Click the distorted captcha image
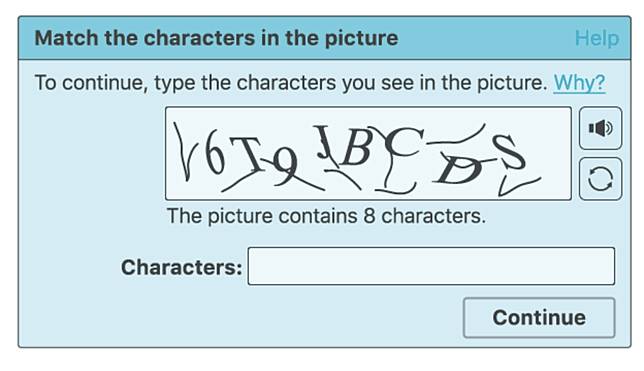Viewport: 644px width, 371px height. [368, 153]
